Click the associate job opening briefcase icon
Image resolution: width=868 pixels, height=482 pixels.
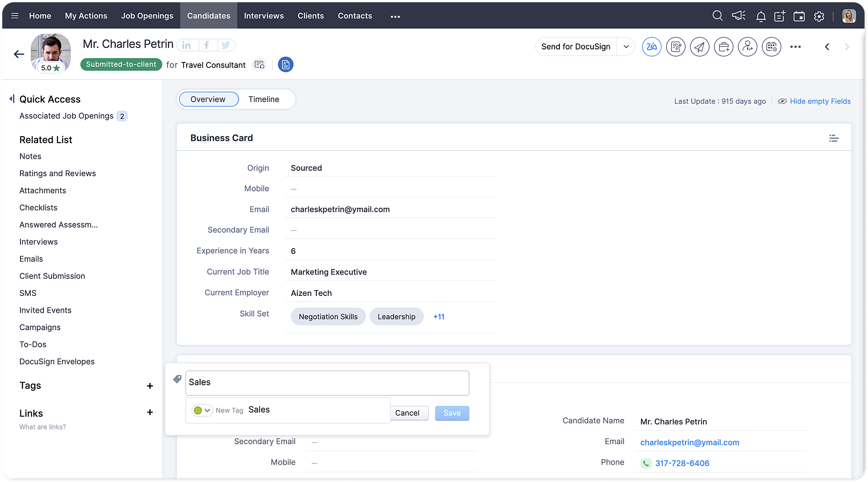(x=723, y=47)
